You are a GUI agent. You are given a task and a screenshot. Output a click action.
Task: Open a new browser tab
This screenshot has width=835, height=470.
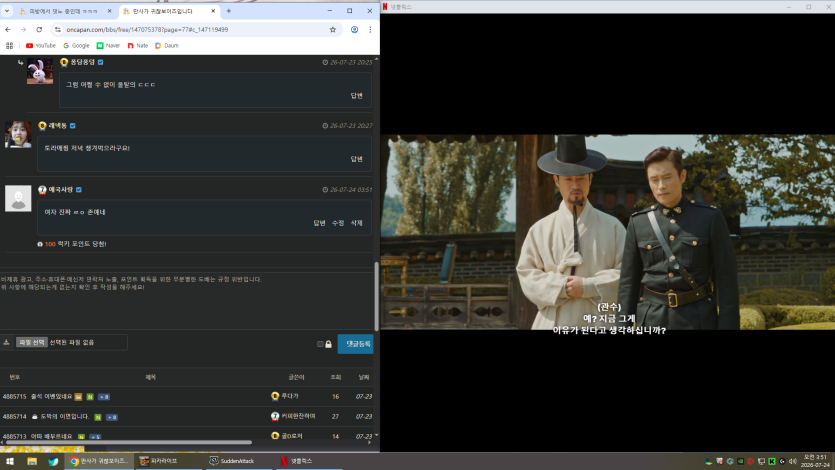(229, 11)
